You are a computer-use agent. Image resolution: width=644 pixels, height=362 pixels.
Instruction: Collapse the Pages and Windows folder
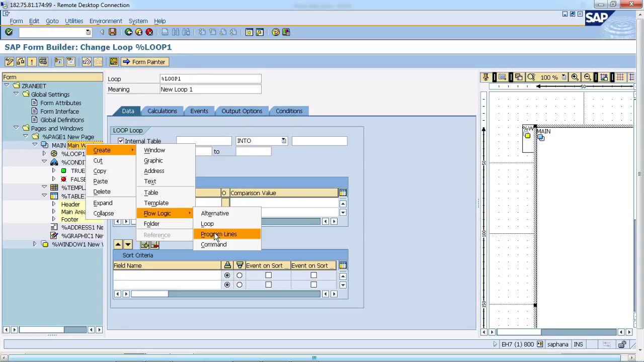16,128
